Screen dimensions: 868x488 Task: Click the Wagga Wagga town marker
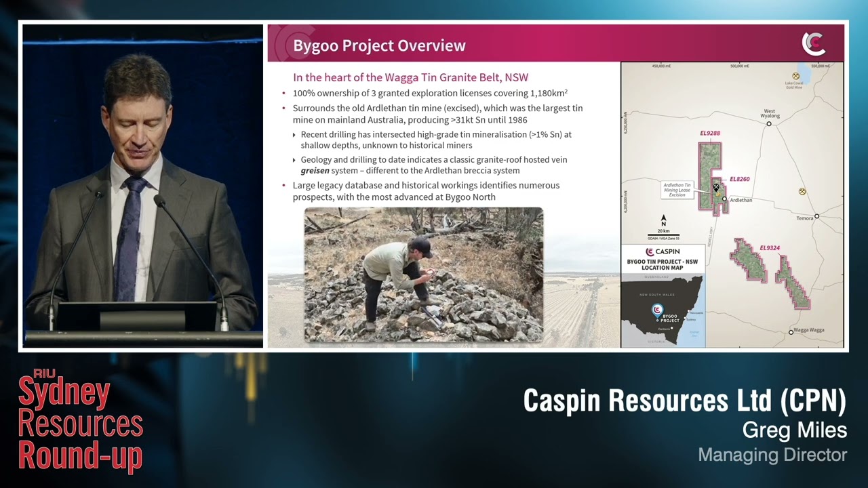(791, 332)
